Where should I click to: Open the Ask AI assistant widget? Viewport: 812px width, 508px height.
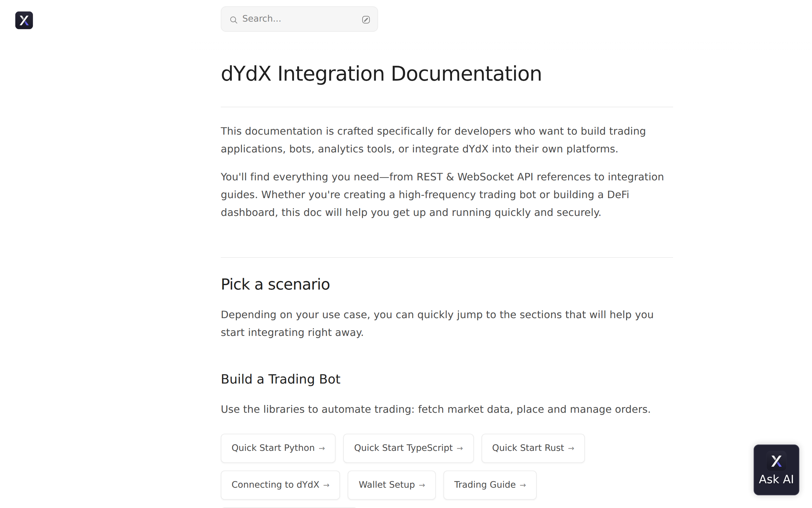776,470
